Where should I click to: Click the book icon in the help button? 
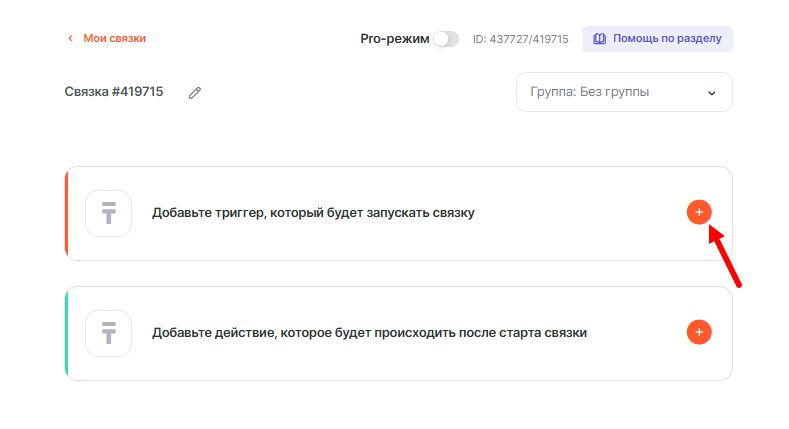[x=600, y=39]
